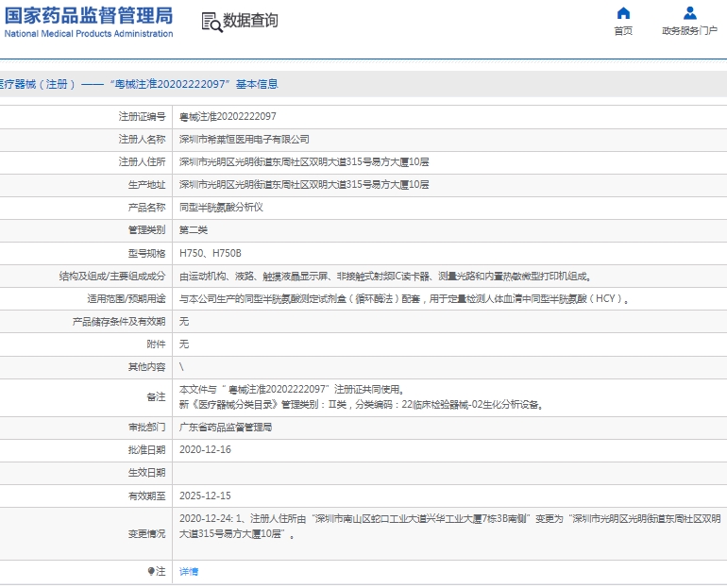Click the 数据查询 magnifier document icon
The width and height of the screenshot is (727, 588).
coord(211,21)
